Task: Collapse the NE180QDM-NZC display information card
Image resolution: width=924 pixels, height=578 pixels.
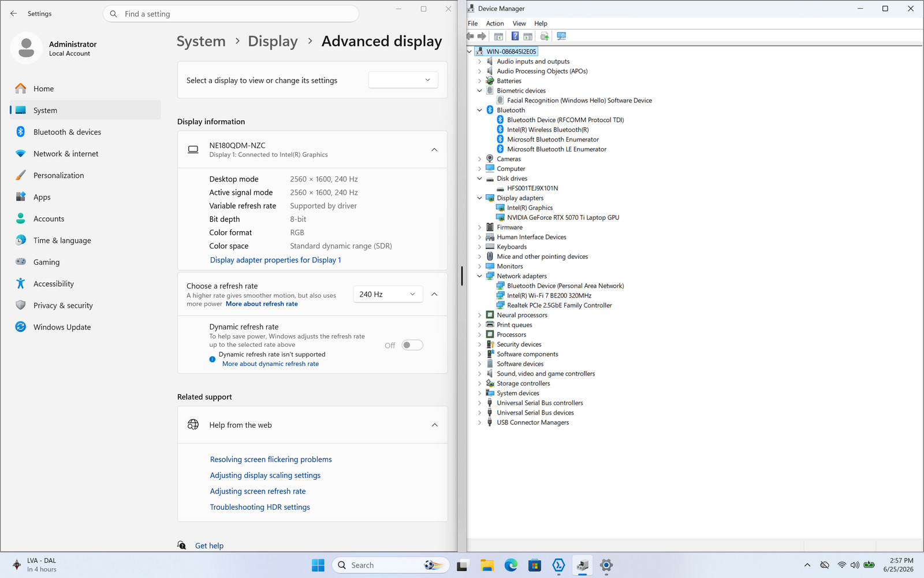Action: [434, 150]
